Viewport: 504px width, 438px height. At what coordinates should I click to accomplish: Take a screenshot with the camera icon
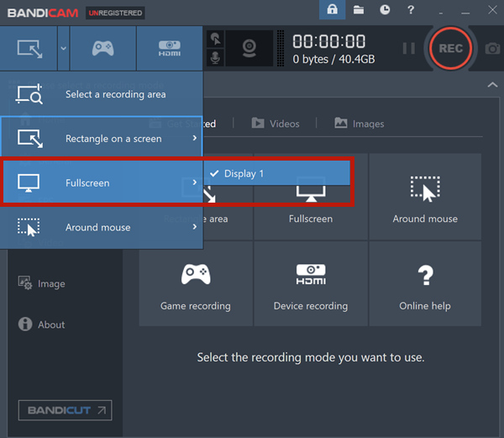492,49
